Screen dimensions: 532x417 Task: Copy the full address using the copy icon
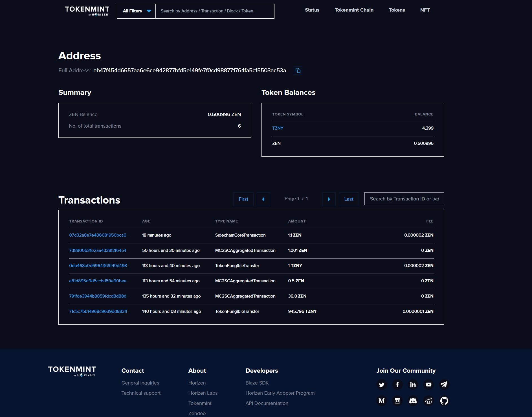pos(298,70)
